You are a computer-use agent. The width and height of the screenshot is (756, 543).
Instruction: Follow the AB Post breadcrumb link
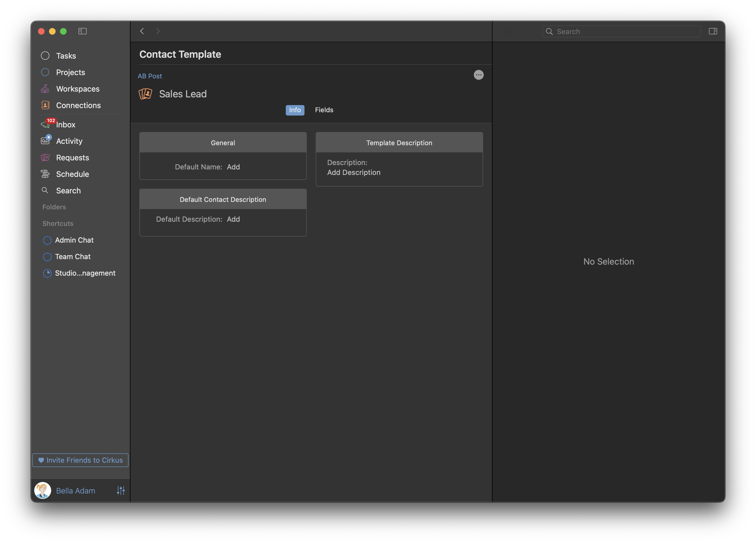[150, 76]
